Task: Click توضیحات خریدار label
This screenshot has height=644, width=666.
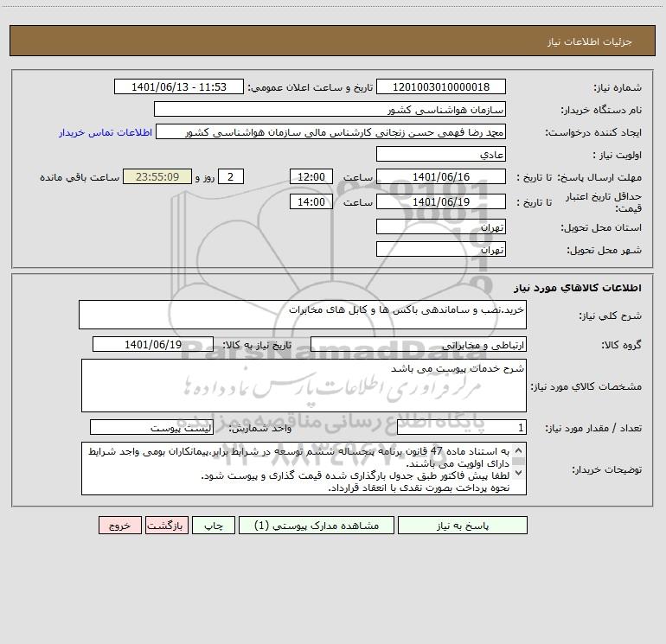Action: [607, 470]
